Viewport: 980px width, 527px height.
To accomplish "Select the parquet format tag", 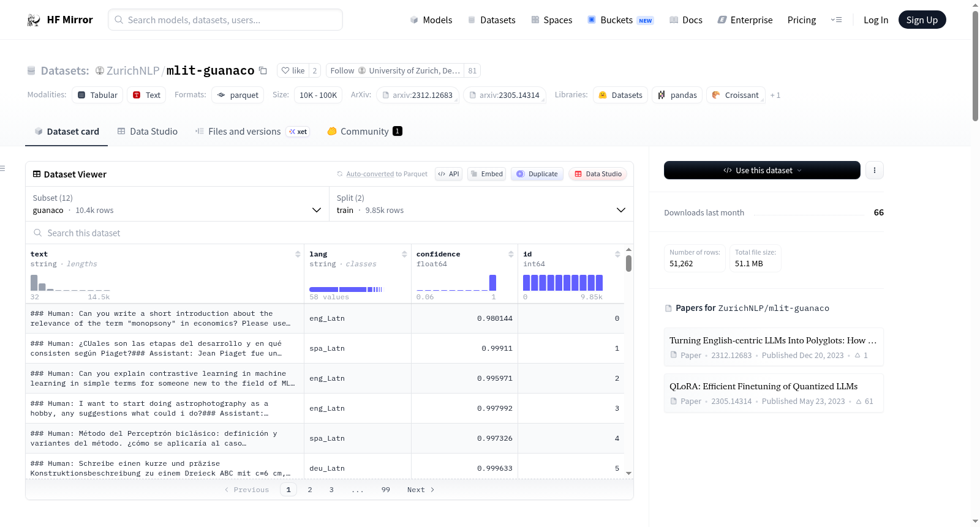I will click(x=238, y=95).
